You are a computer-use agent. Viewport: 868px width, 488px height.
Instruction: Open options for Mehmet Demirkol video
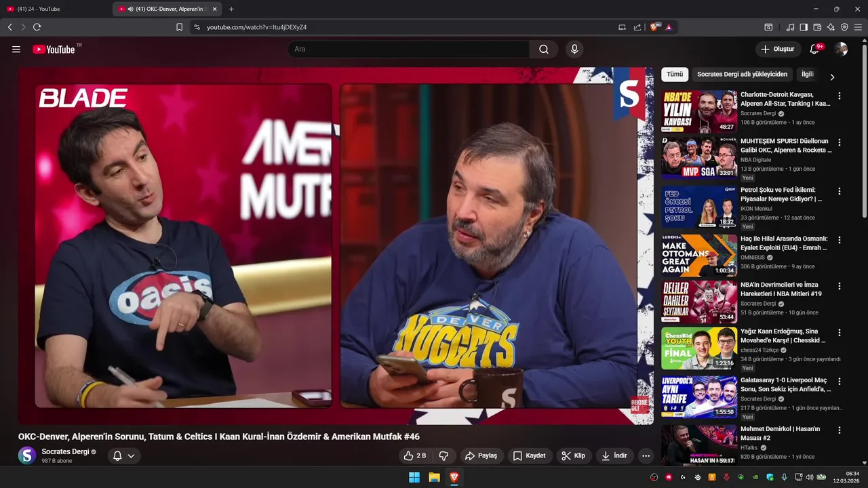click(x=840, y=430)
